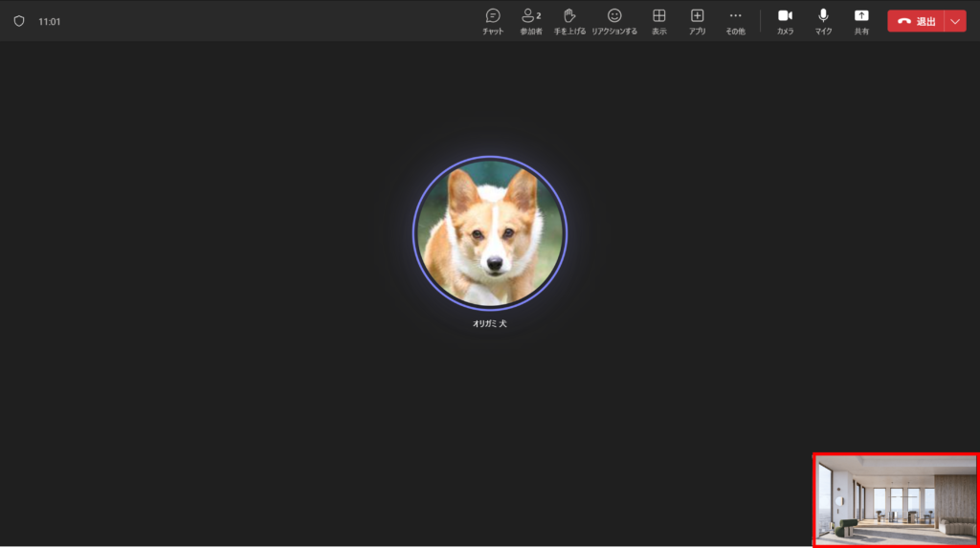The height and width of the screenshot is (548, 980).
Task: Select the self-view room thumbnail
Action: (x=896, y=500)
